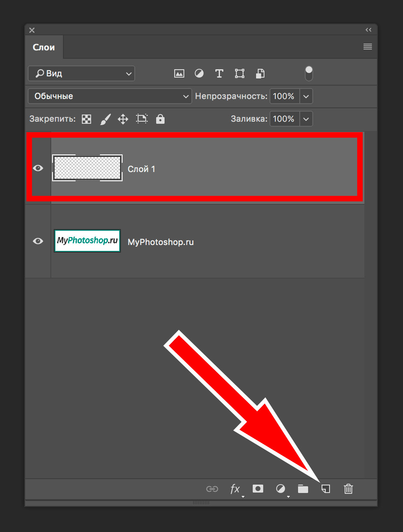Select the MyPhotoshop.ru layer thumbnail
The image size is (403, 532).
87,241
